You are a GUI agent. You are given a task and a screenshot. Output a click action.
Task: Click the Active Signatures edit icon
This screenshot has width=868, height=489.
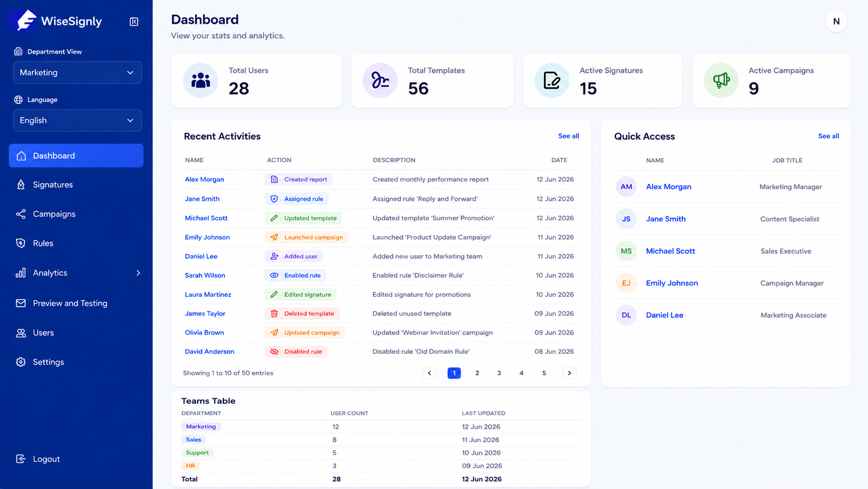(552, 81)
